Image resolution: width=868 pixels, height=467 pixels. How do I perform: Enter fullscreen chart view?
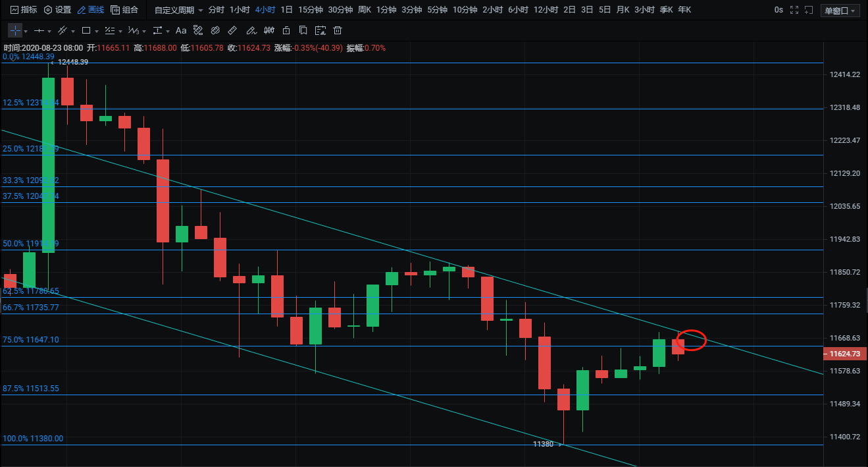[x=795, y=11]
